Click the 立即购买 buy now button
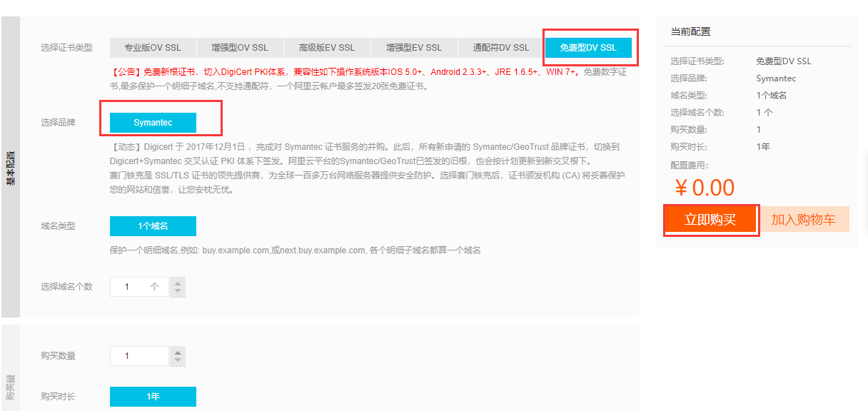 point(710,220)
